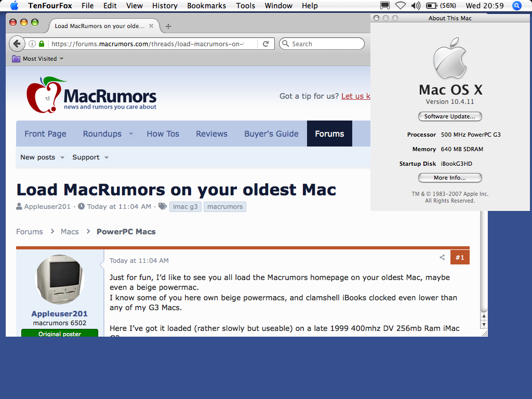Open the Bookmarks menu
The width and height of the screenshot is (532, 399).
click(207, 6)
